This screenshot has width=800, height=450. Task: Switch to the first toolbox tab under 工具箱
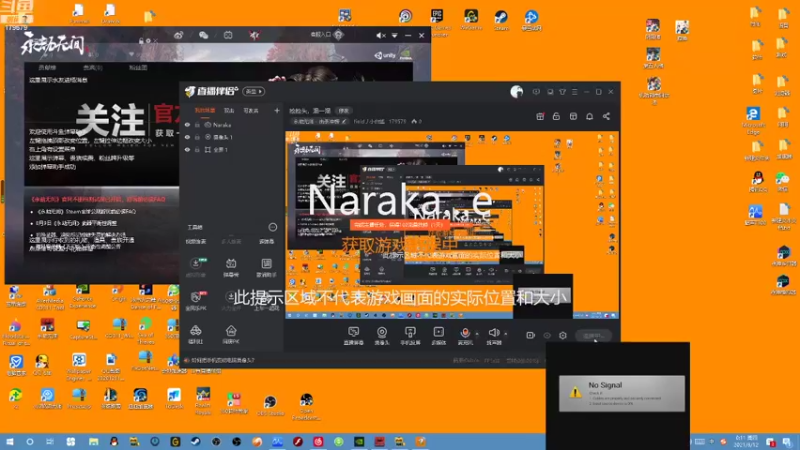tap(195, 241)
